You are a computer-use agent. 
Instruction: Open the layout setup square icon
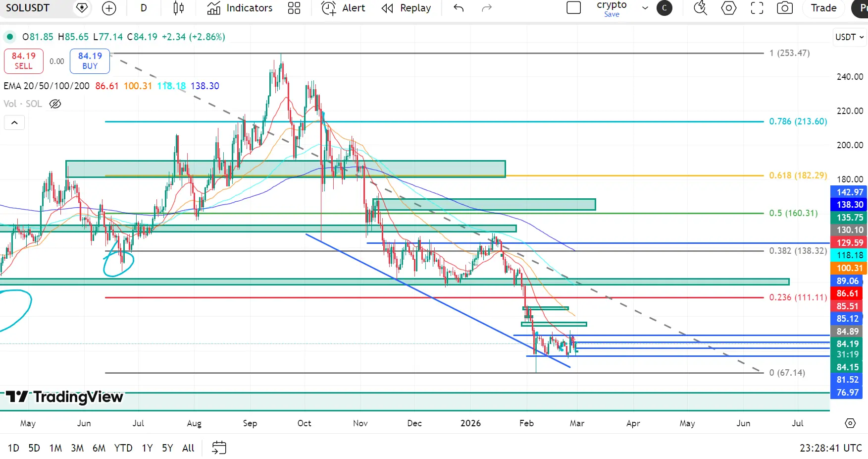point(573,8)
